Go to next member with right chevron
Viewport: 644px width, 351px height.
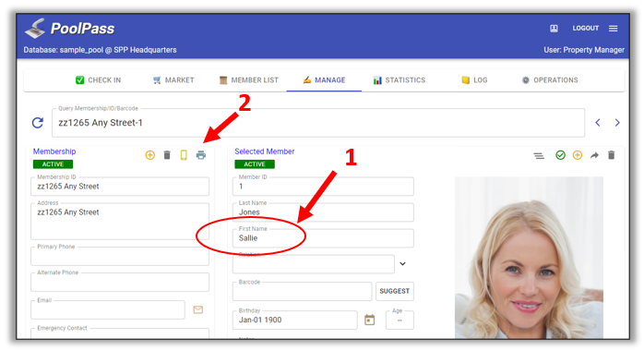point(617,123)
